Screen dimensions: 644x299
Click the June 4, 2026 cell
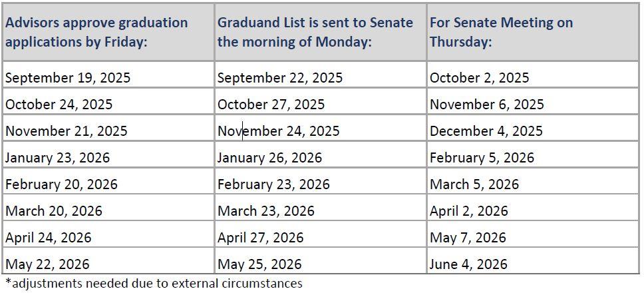click(468, 264)
